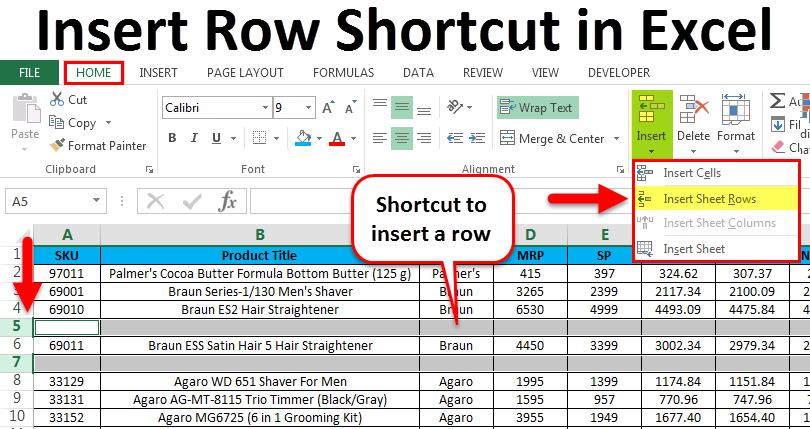Expand the Calibri font name dropdown
Viewport: 810px width, 429px height.
(264, 107)
